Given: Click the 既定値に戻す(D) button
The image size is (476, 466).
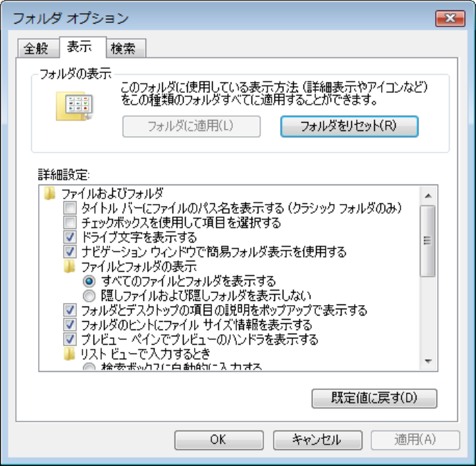Looking at the screenshot, I should click(x=374, y=398).
